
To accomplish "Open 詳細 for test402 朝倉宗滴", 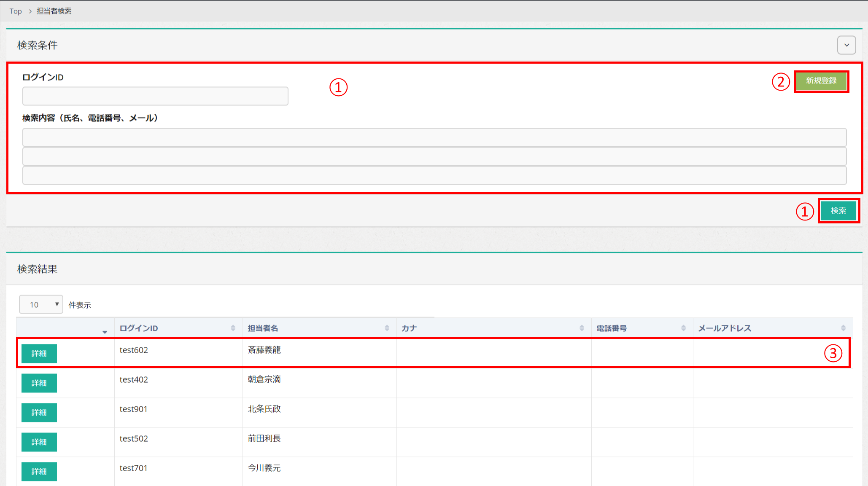I will [39, 383].
